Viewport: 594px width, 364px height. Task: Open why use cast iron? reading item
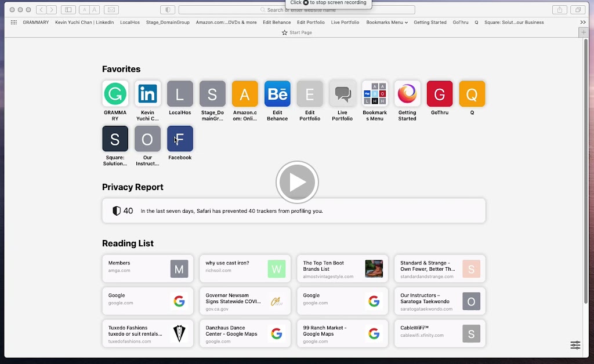pos(245,268)
